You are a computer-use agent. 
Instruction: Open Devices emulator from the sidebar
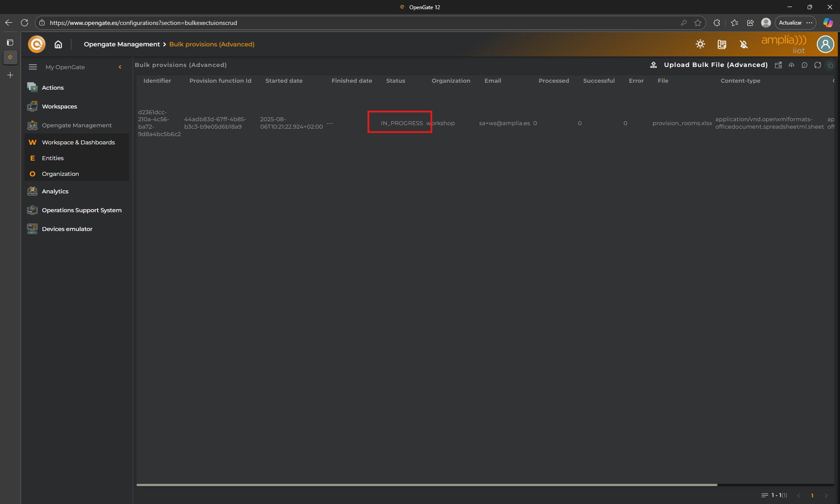(x=67, y=229)
